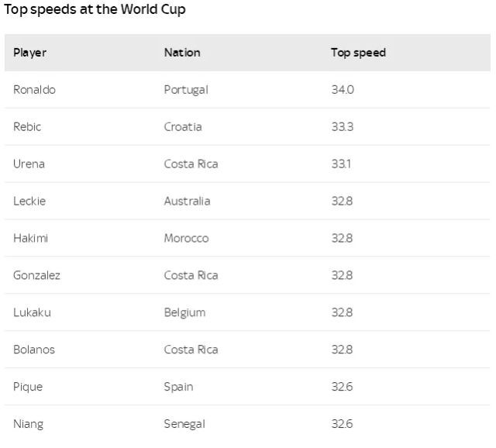
Task: Click the Nation column header
Action: pyautogui.click(x=182, y=53)
